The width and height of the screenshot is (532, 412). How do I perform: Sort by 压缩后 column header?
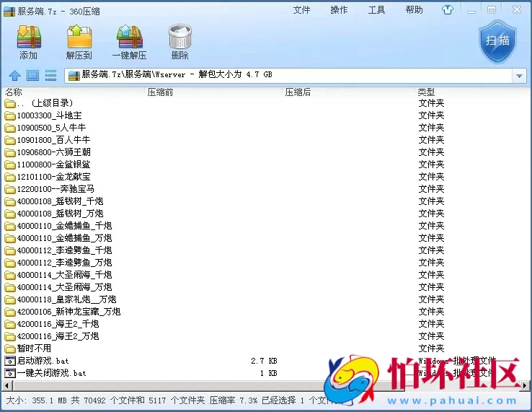298,92
